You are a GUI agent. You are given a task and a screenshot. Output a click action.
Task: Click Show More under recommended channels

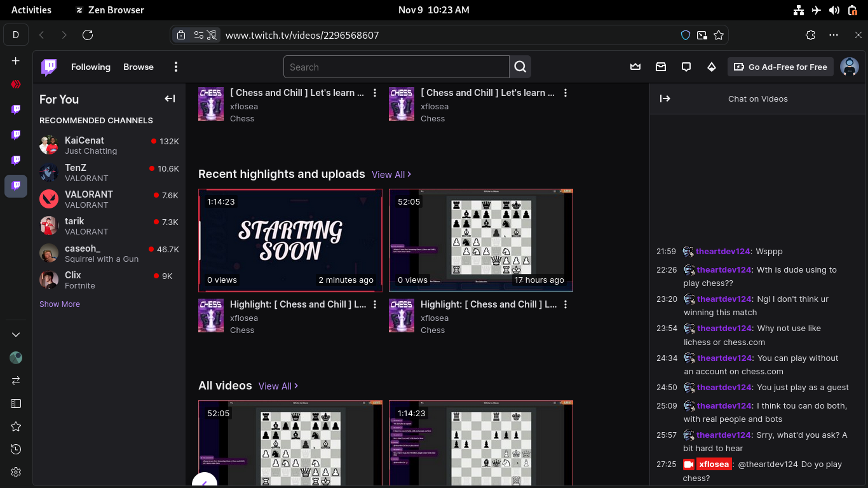click(60, 304)
